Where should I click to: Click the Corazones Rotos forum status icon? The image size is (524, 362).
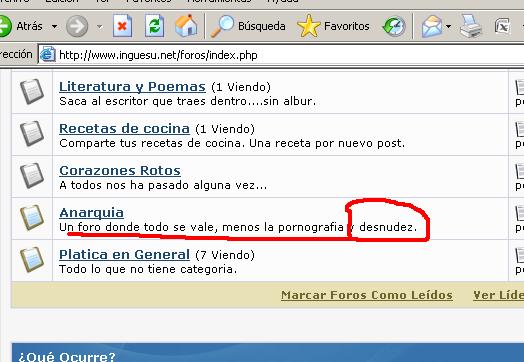[x=32, y=175]
